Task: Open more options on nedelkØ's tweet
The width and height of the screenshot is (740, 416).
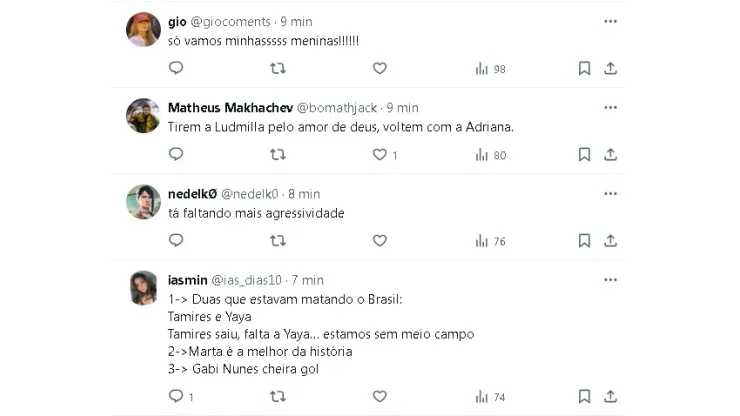Action: (x=610, y=194)
